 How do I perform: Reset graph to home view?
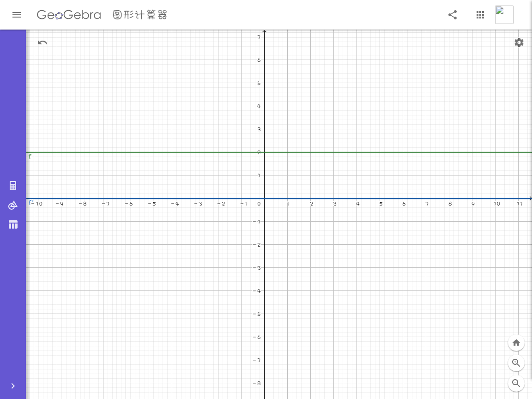click(x=516, y=343)
